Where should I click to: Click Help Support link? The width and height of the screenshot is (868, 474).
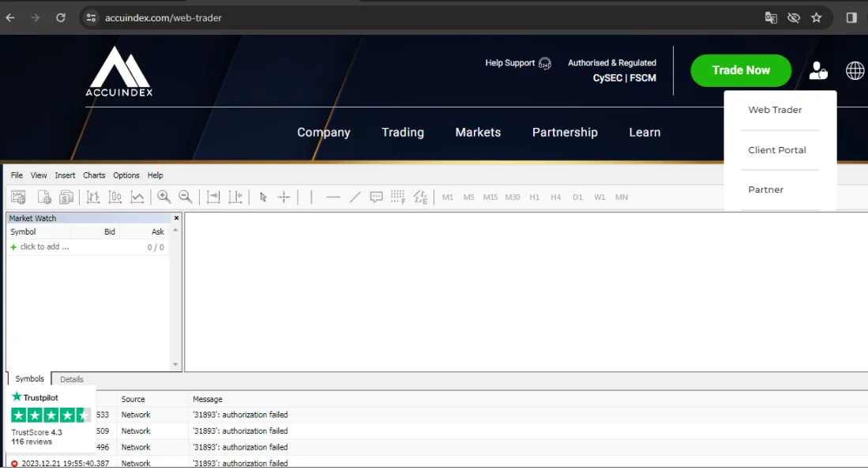click(518, 63)
